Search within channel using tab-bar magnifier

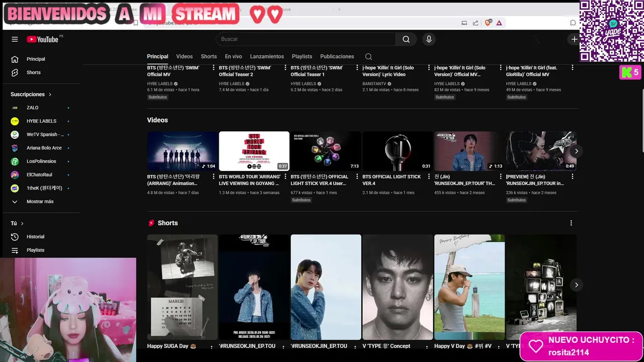(368, 57)
